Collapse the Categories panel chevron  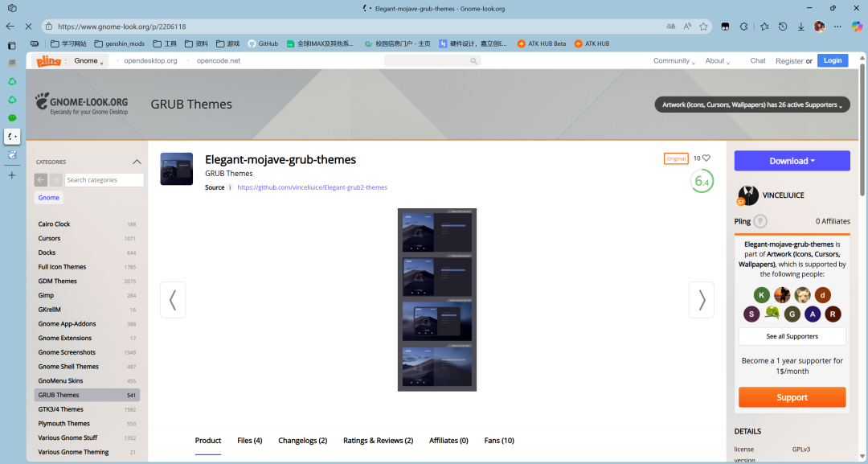click(137, 162)
